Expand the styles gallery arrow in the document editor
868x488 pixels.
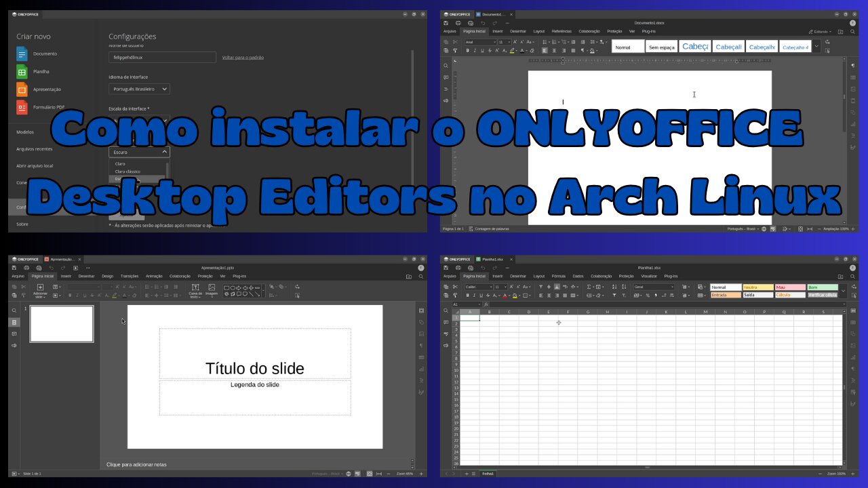point(816,46)
